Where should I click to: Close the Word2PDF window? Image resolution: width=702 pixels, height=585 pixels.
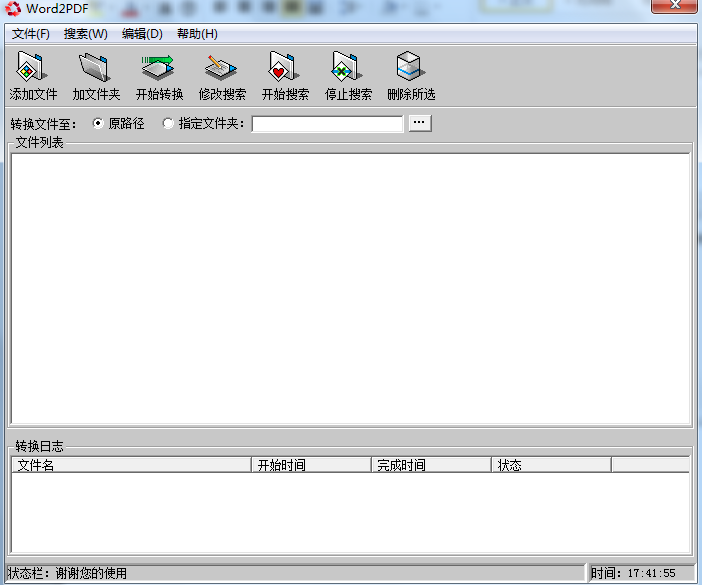[674, 6]
